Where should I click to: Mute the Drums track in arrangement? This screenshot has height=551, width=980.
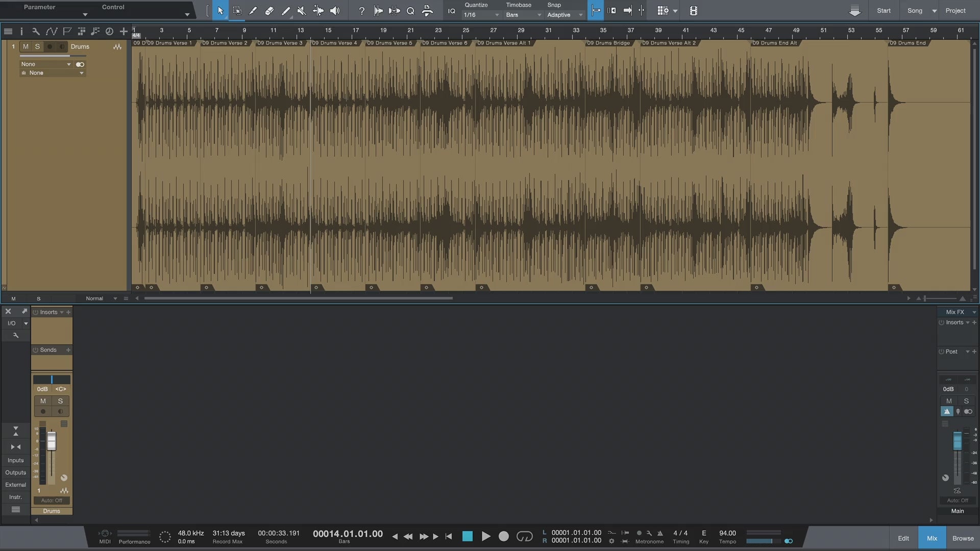point(26,46)
